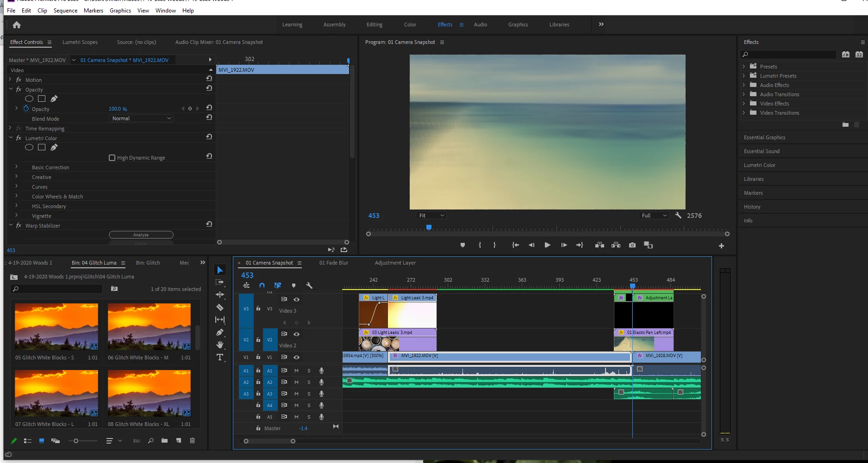
Task: Create ellipse mask under Opacity
Action: (29, 99)
